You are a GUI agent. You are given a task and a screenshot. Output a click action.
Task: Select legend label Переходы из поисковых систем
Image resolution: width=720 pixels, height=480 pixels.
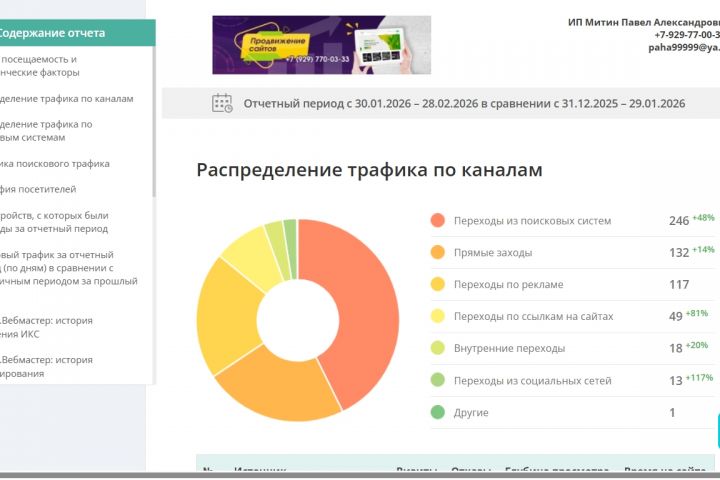tap(533, 220)
